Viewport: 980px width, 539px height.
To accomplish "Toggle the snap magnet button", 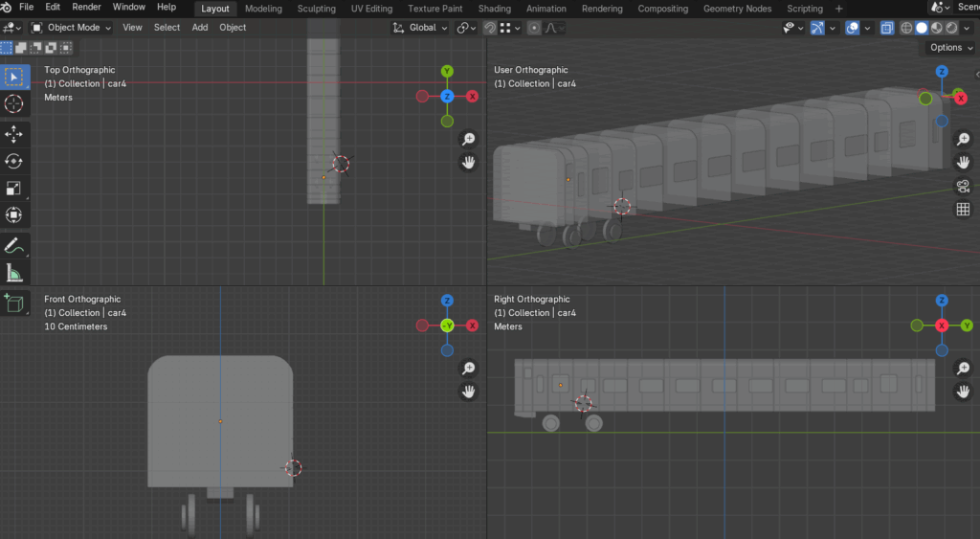I will [489, 28].
